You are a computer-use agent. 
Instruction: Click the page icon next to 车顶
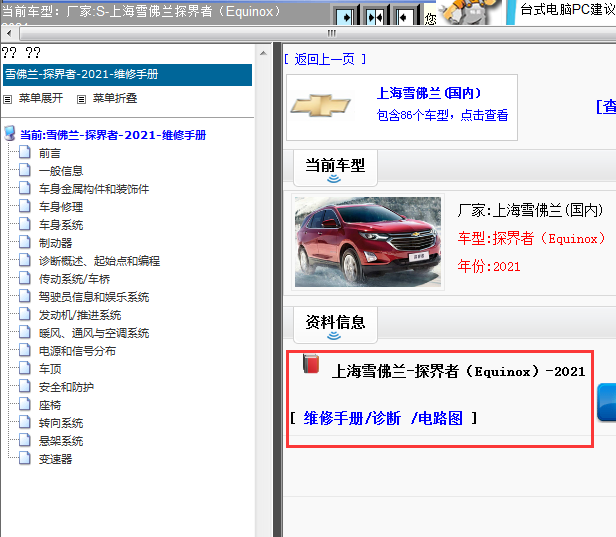(x=25, y=367)
